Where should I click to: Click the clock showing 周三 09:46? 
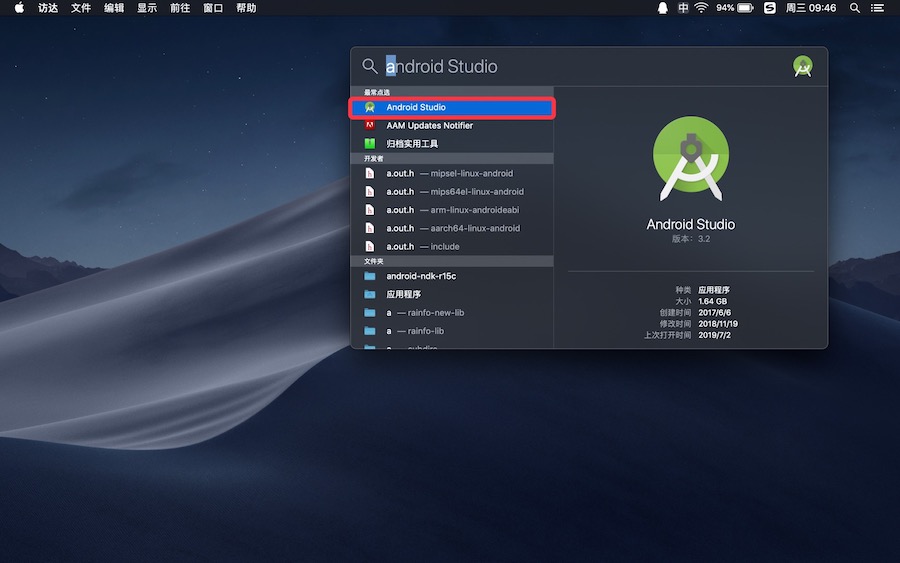(811, 8)
